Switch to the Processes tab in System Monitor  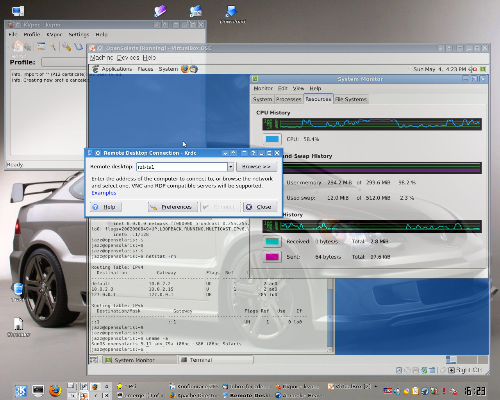288,99
